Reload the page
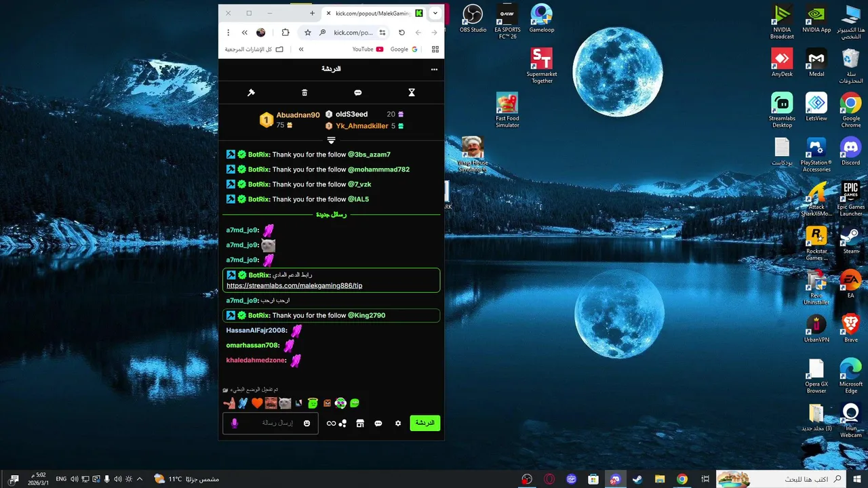 (x=401, y=33)
